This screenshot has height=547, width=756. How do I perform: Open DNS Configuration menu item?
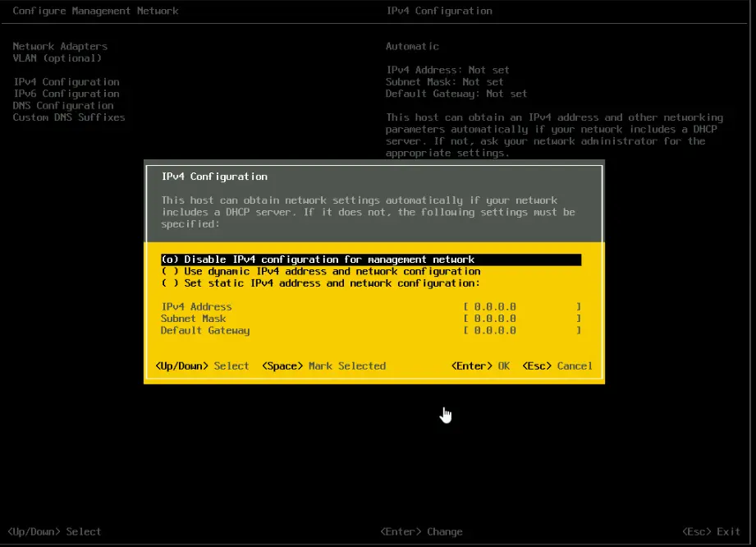[63, 106]
